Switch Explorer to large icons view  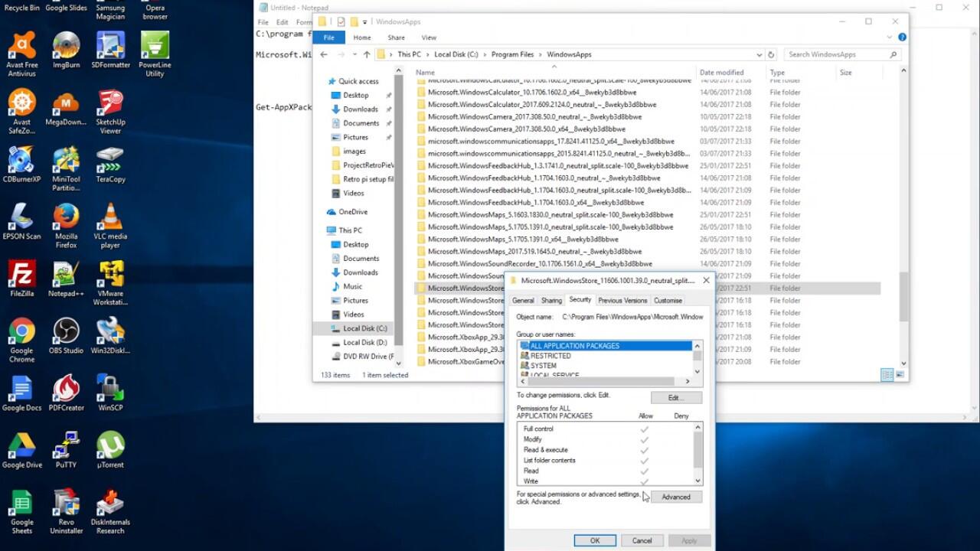[900, 375]
